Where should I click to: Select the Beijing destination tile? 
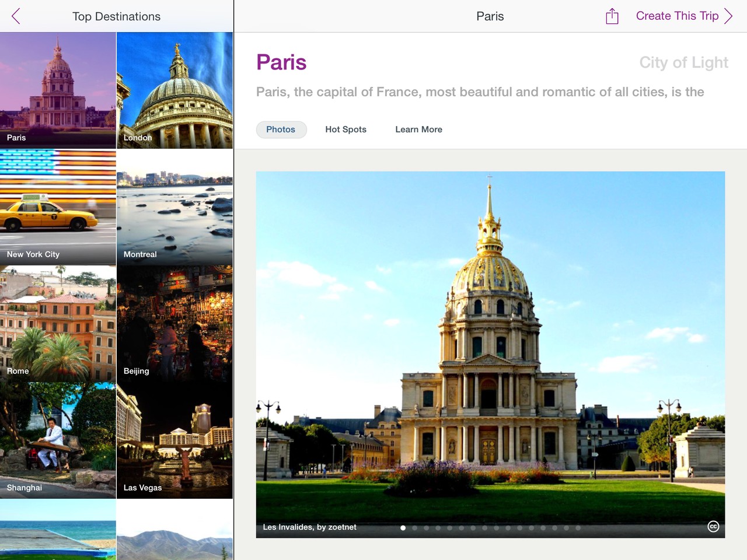coord(175,324)
